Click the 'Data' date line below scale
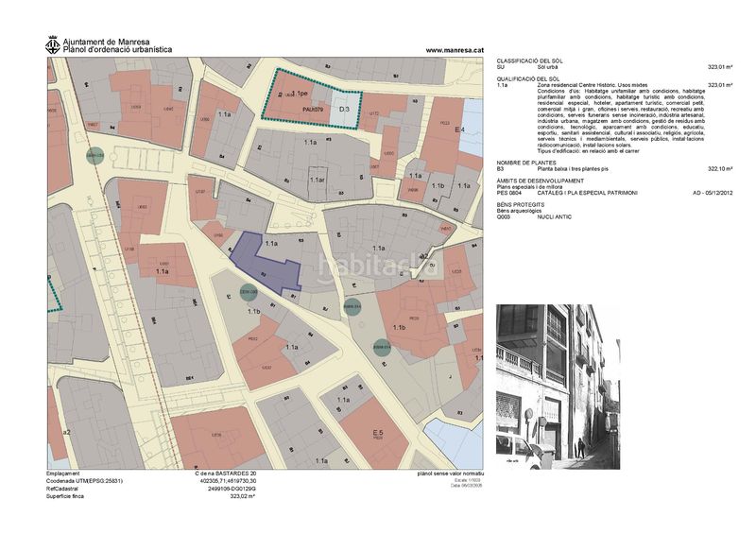Screen dimensions: 756x534 [x=466, y=485]
